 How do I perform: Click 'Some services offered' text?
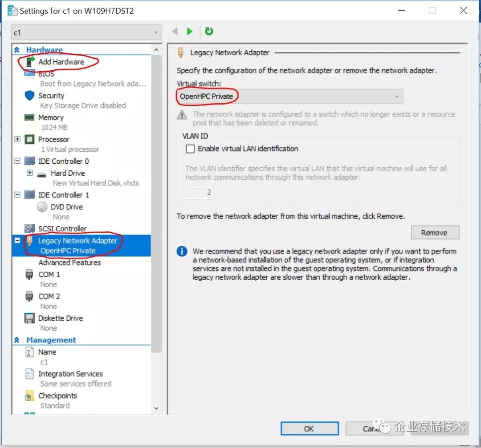(76, 384)
